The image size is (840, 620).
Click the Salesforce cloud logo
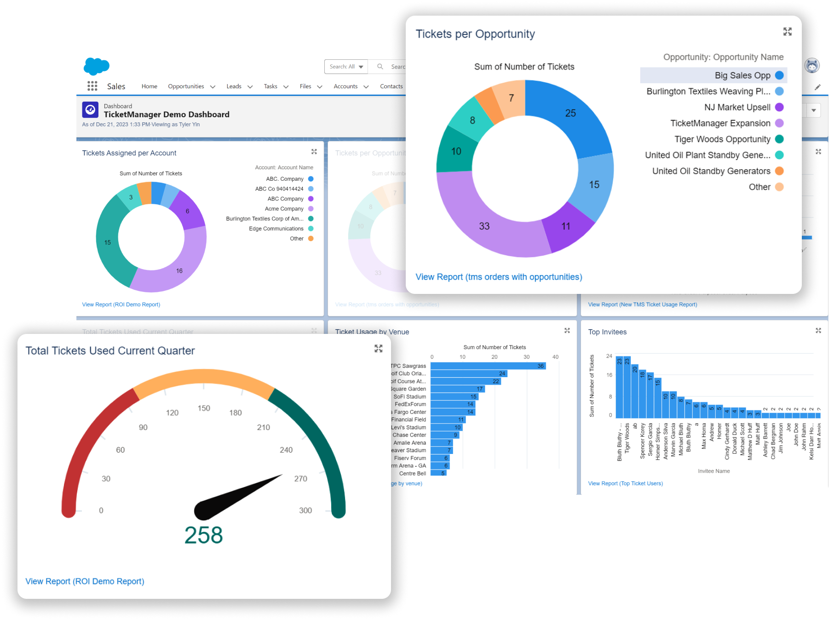point(95,67)
